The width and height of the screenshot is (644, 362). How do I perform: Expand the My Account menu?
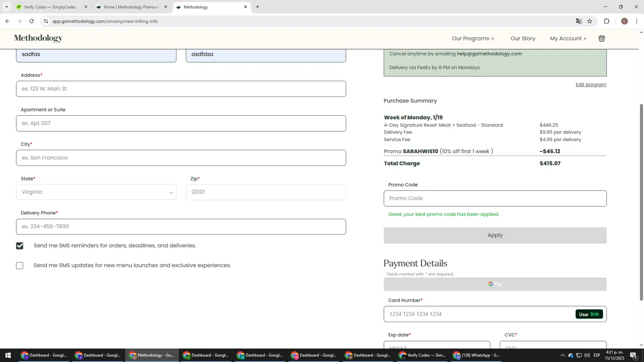click(568, 39)
